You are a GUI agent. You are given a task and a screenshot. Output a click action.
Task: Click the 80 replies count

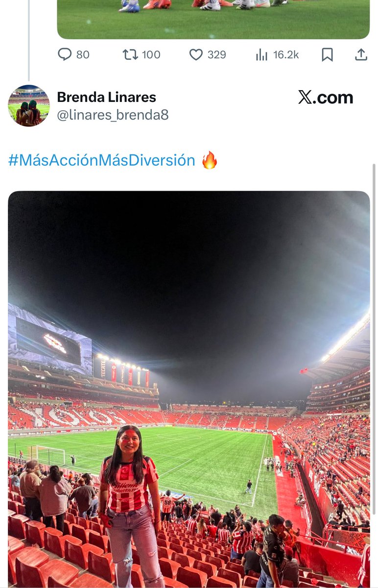(x=83, y=55)
